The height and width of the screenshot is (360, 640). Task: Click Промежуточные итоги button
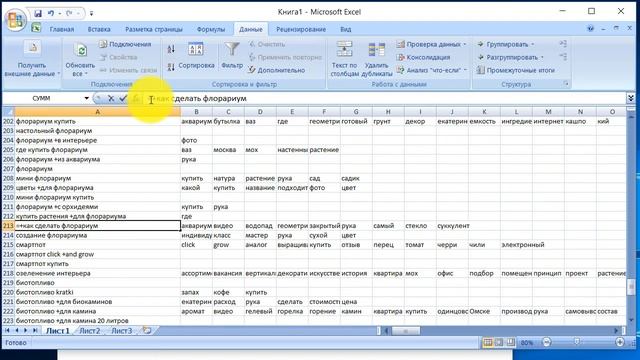516,70
